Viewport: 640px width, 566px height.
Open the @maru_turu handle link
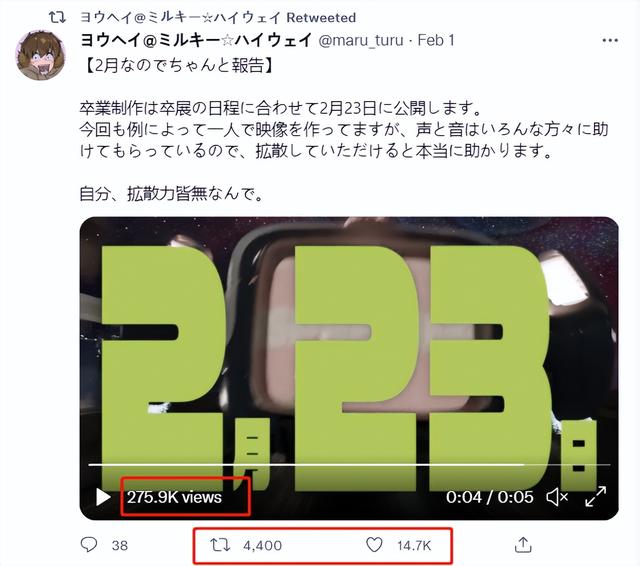[x=360, y=40]
